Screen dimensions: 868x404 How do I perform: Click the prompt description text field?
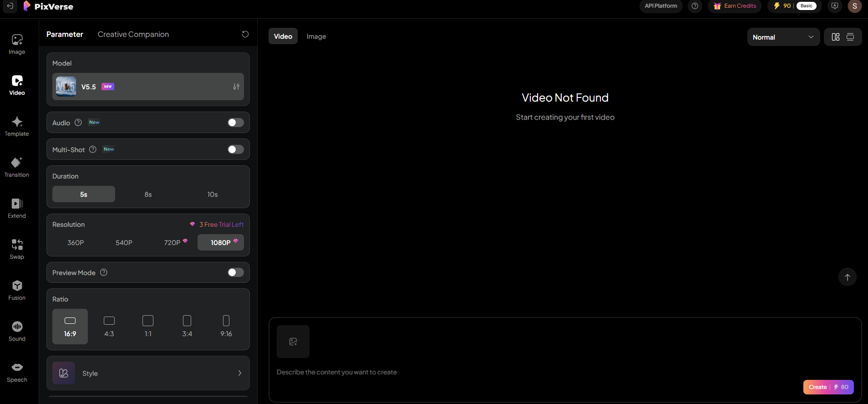[501, 372]
